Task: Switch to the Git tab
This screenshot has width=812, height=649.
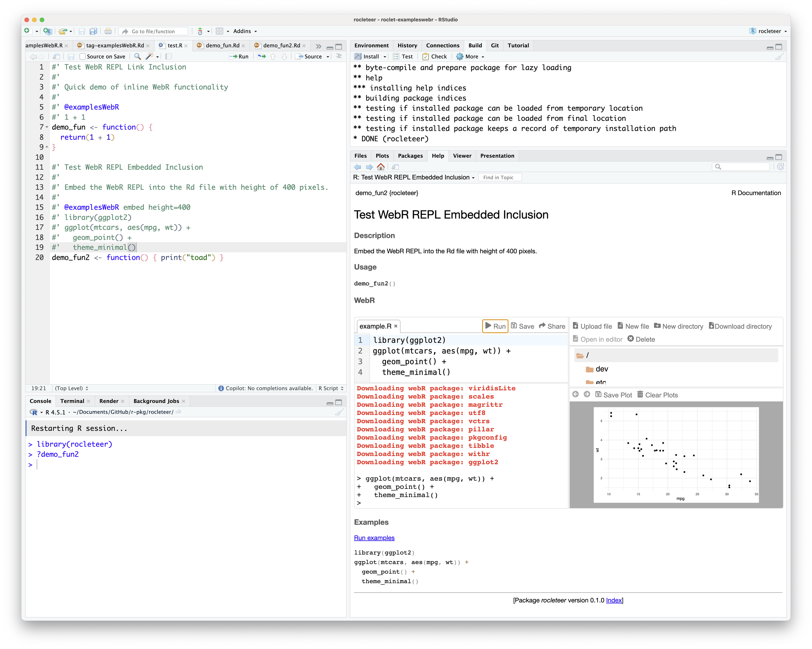Action: [494, 45]
